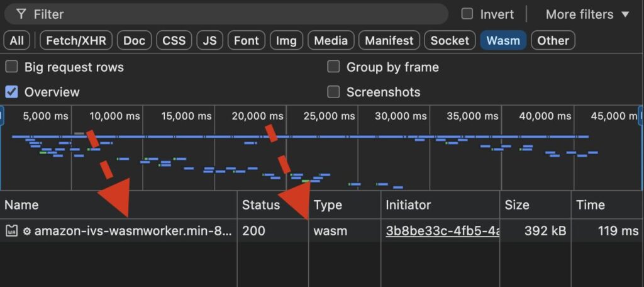Toggle Big request rows checkbox
The image size is (644, 287).
pyautogui.click(x=11, y=67)
